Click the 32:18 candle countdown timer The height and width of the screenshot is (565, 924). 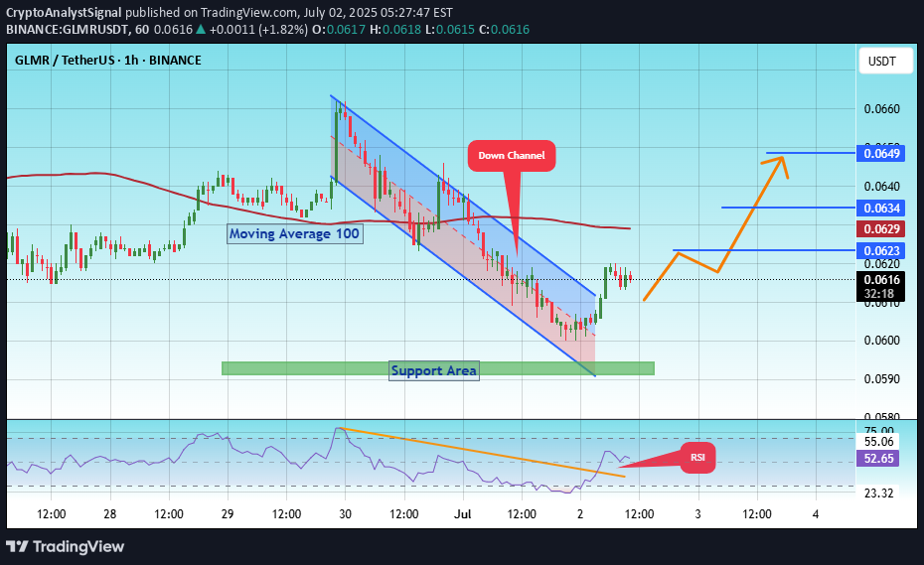(x=879, y=293)
